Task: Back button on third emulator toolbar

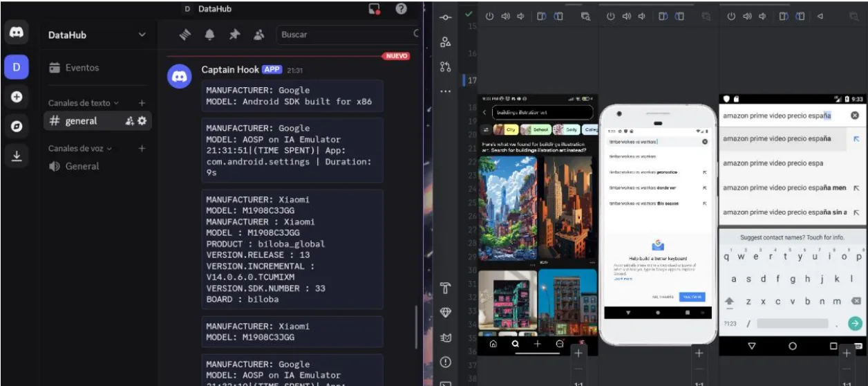Action: pos(820,16)
